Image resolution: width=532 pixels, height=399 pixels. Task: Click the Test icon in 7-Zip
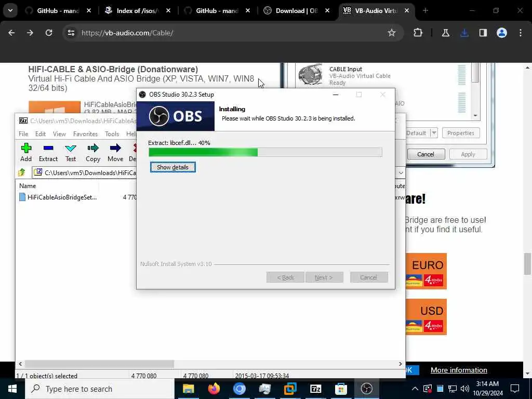tap(71, 152)
